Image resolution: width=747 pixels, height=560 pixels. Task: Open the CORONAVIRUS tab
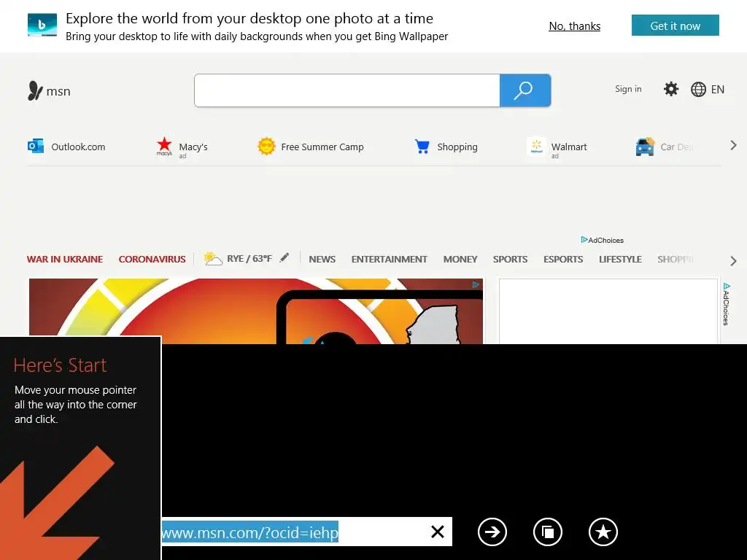152,259
